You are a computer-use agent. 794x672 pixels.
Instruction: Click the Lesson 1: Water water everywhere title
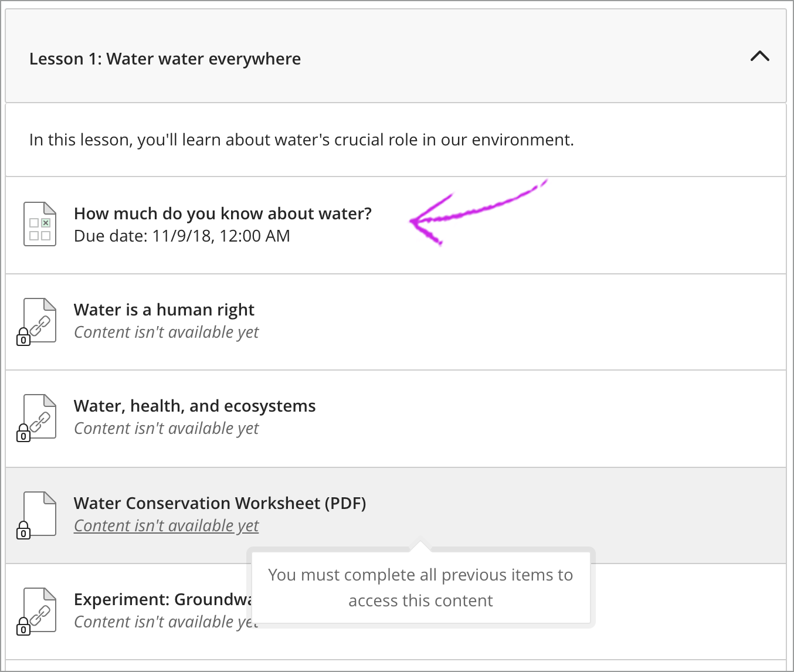tap(165, 59)
